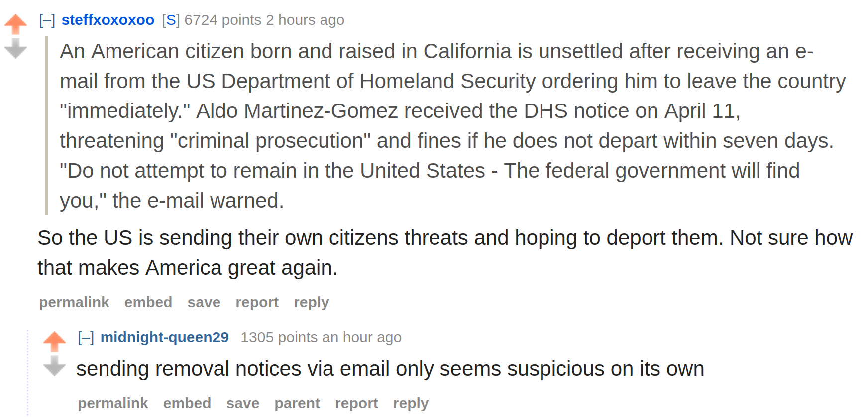The image size is (868, 417).
Task: Save steffxoxoxoo's comment
Action: point(204,302)
